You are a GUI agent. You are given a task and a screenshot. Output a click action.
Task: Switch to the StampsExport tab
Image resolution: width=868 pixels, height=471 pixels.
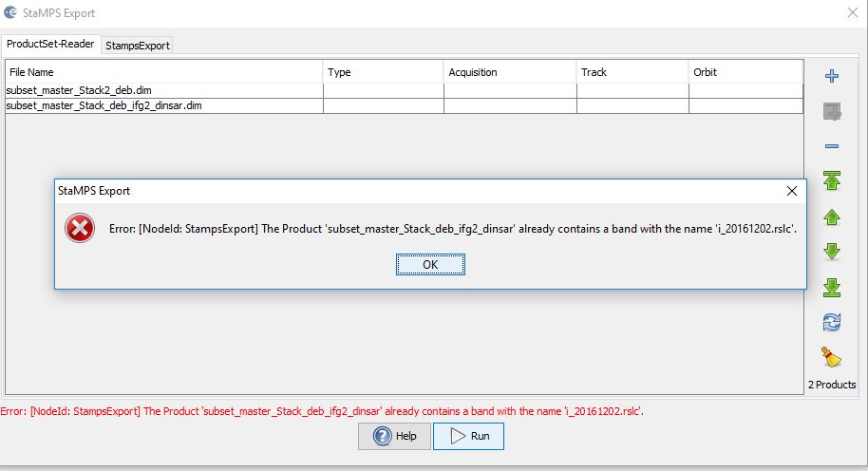click(x=138, y=46)
